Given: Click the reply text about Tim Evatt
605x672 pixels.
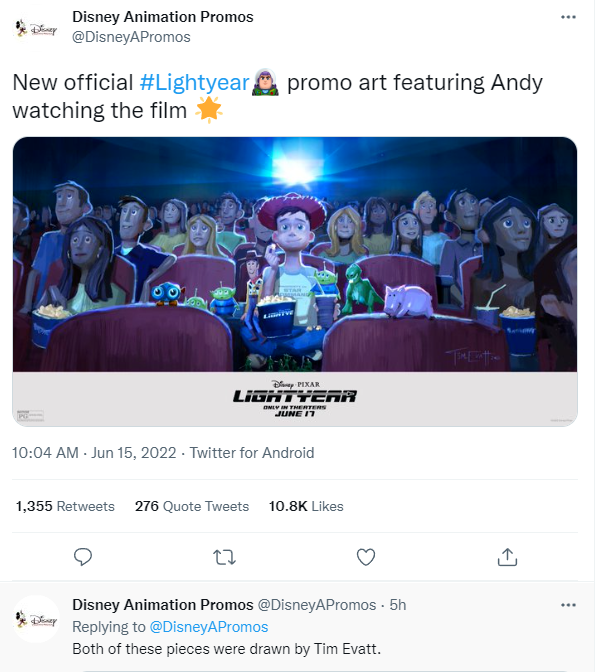Looking at the screenshot, I should pos(226,649).
